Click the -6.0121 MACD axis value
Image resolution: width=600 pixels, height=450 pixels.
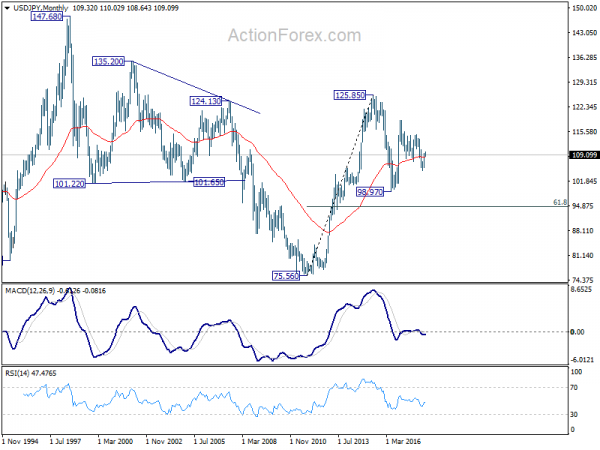[x=582, y=360]
